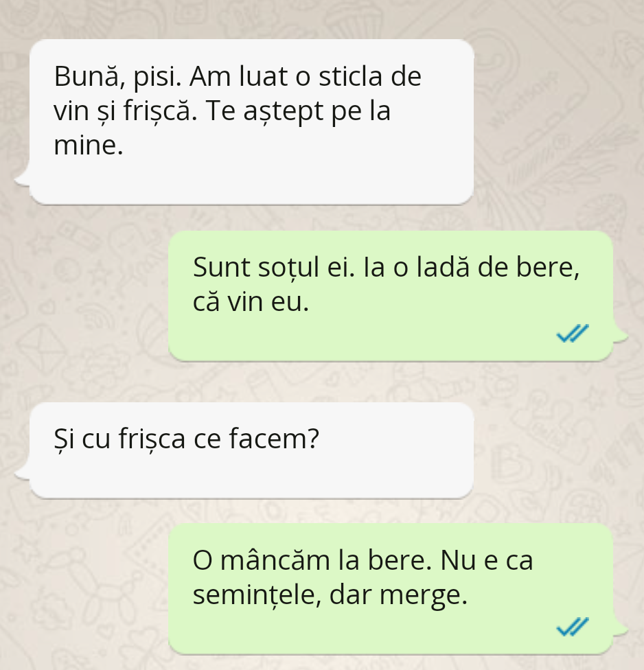The width and height of the screenshot is (644, 670).
Task: Select the received message starting 'Bună, pisi'
Action: (x=252, y=122)
